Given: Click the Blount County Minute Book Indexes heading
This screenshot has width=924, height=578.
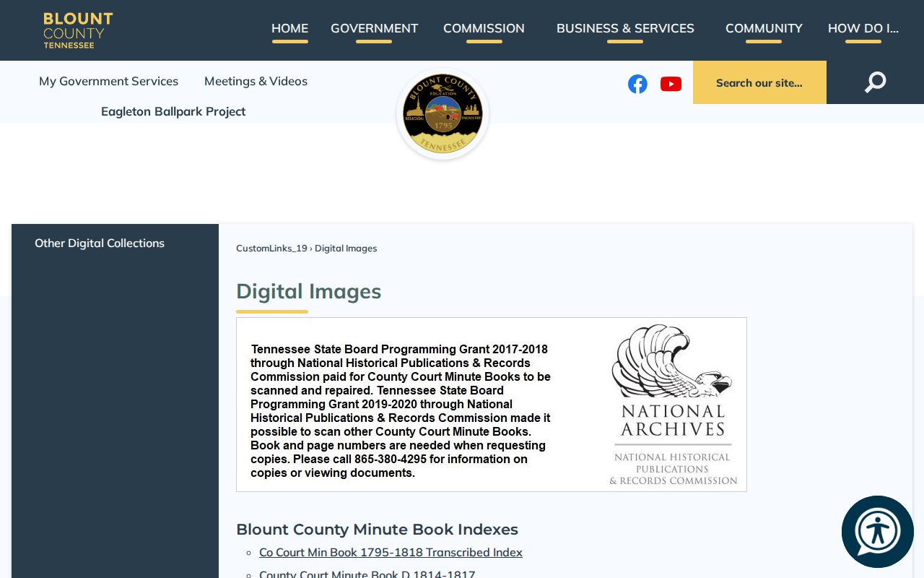Looking at the screenshot, I should coord(377,530).
